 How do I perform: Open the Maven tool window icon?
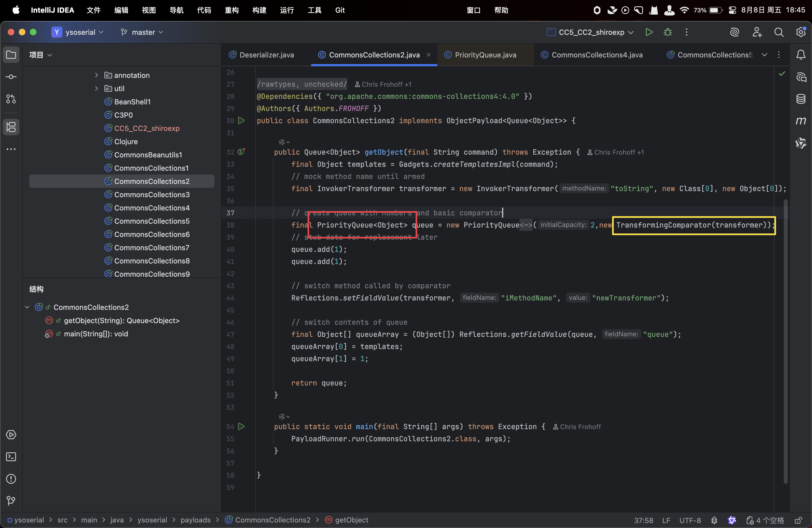[801, 121]
